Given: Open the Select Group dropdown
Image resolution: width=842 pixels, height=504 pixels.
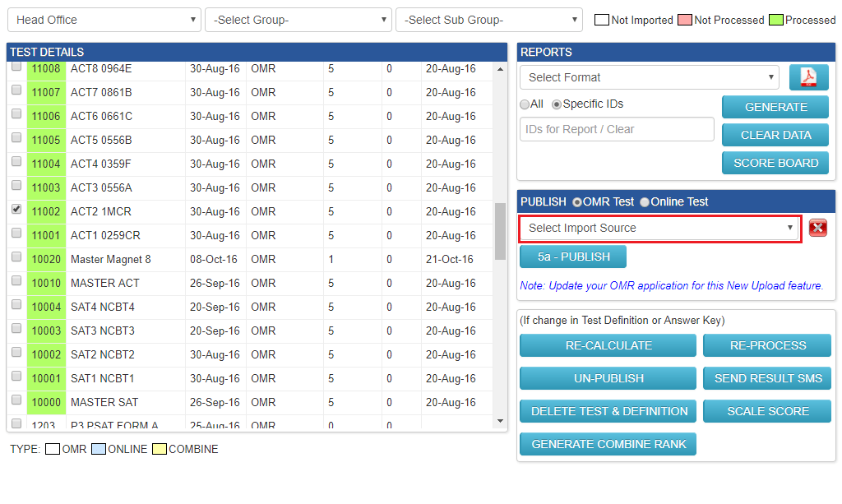Looking at the screenshot, I should click(298, 20).
